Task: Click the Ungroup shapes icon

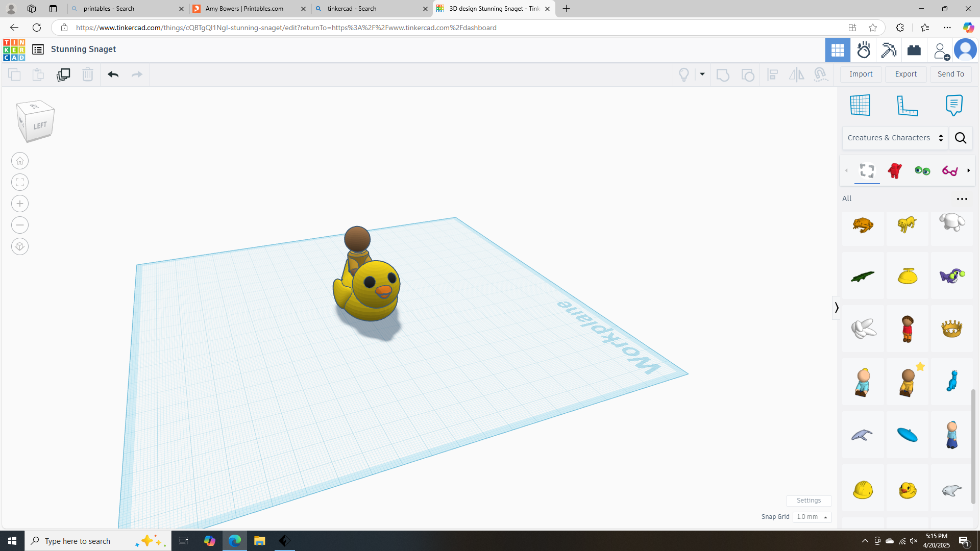Action: pyautogui.click(x=748, y=74)
